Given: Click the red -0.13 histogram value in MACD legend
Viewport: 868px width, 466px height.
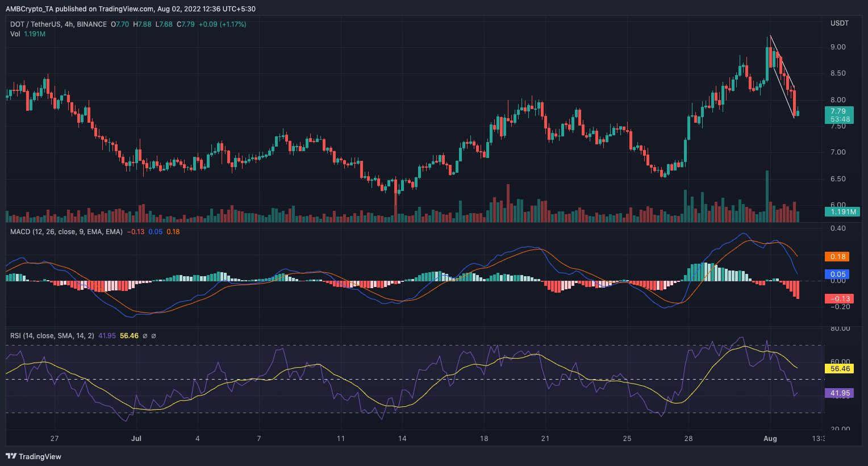Looking at the screenshot, I should (136, 232).
